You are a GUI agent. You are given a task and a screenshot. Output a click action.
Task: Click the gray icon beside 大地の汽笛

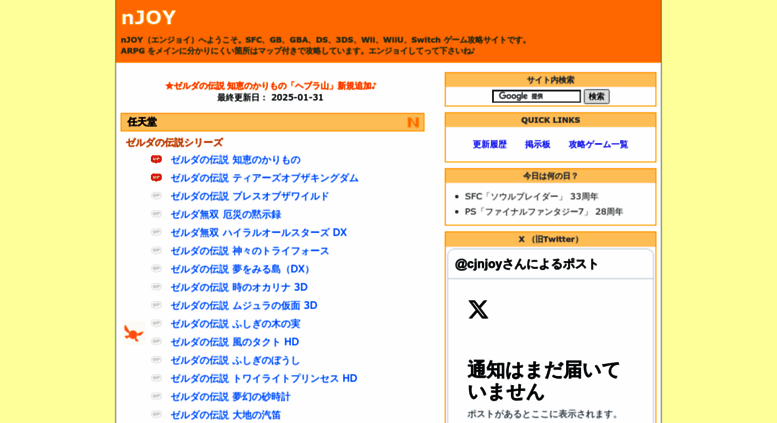(x=156, y=414)
